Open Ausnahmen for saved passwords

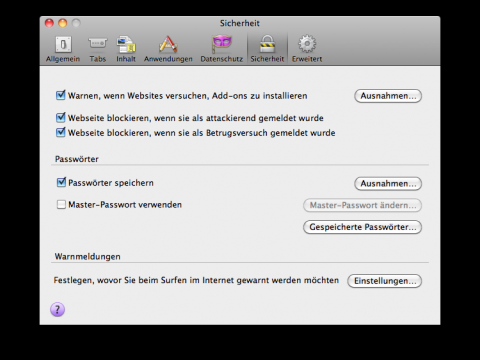click(388, 184)
